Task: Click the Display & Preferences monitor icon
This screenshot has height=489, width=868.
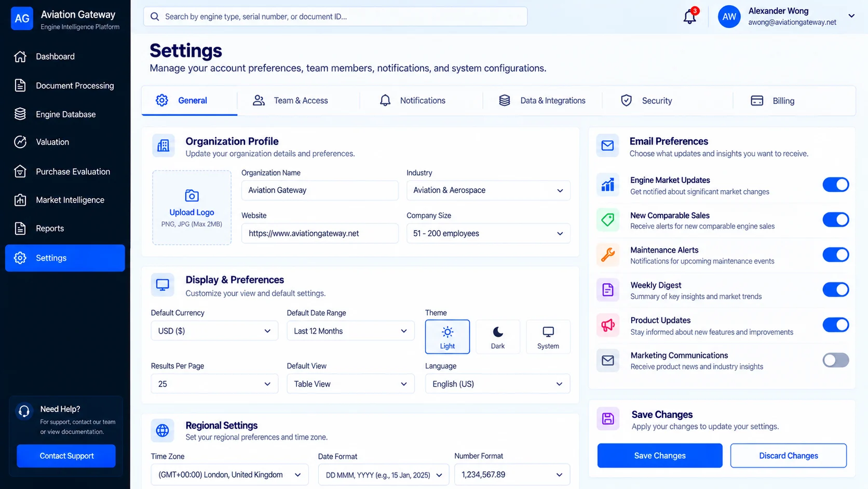Action: (x=162, y=285)
